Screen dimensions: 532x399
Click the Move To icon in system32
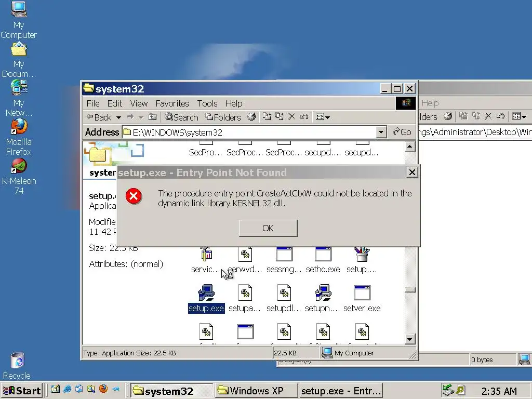tap(267, 117)
